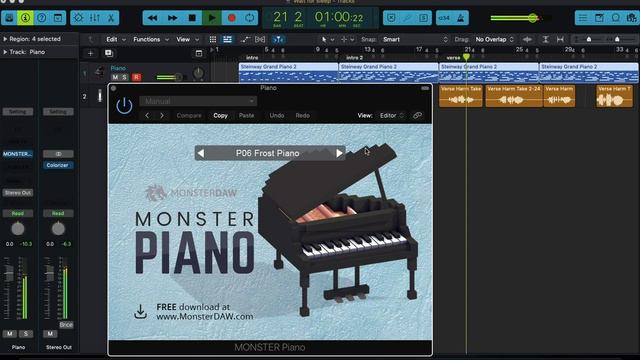Expand the Track: Piano disclosure

tap(5, 52)
